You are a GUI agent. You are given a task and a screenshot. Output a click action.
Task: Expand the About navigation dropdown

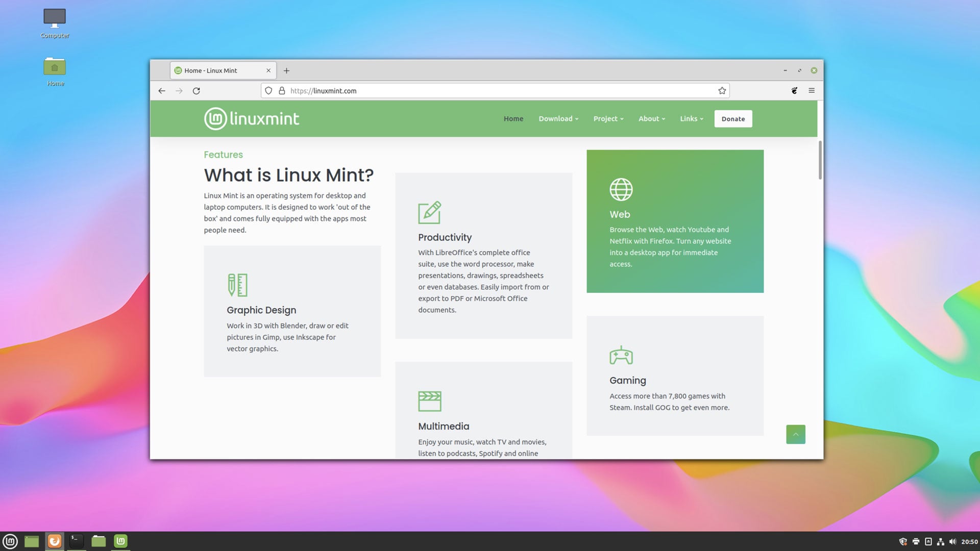pos(651,118)
